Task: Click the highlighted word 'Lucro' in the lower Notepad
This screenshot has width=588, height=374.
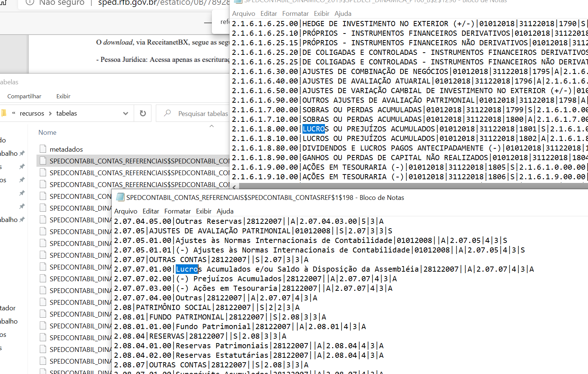Action: point(187,269)
